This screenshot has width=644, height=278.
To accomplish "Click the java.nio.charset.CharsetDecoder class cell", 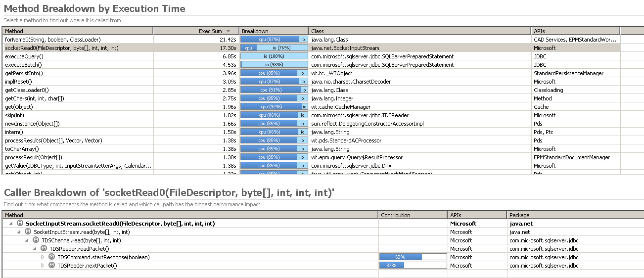I will pos(351,82).
